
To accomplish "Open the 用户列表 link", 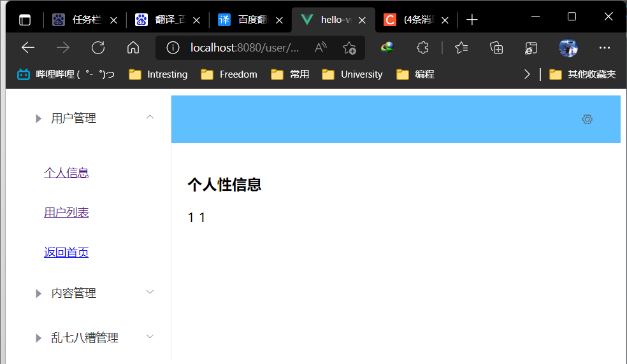I will (x=66, y=213).
